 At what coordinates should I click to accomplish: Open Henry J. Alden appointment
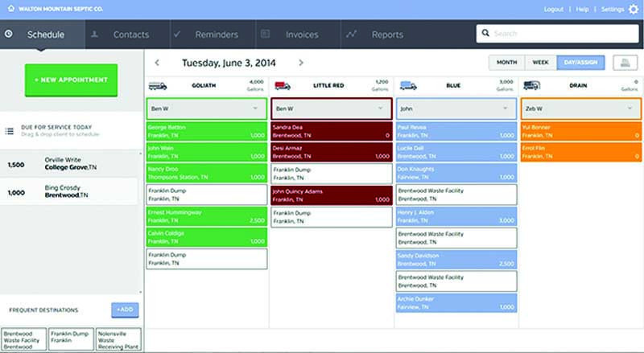pos(456,216)
